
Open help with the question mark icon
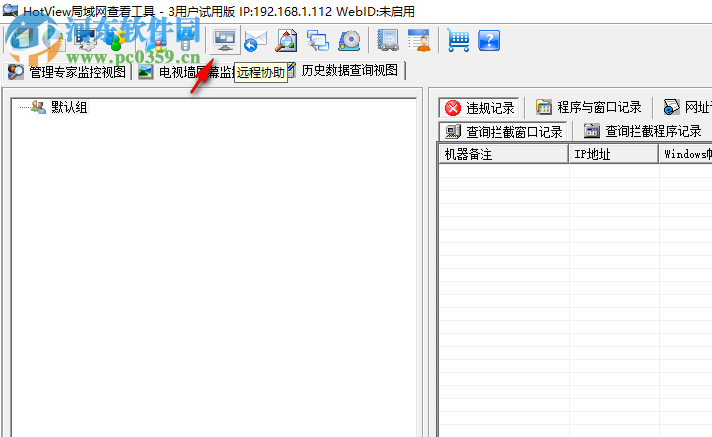489,41
